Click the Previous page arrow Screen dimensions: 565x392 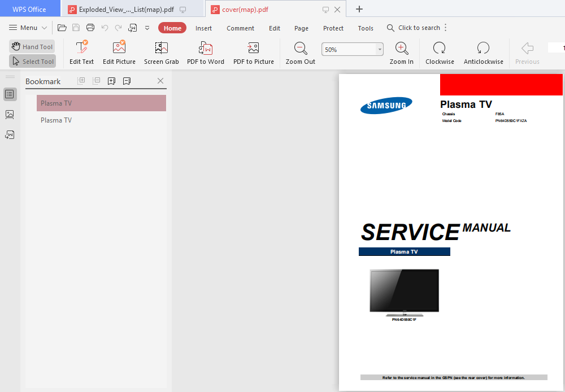[527, 53]
